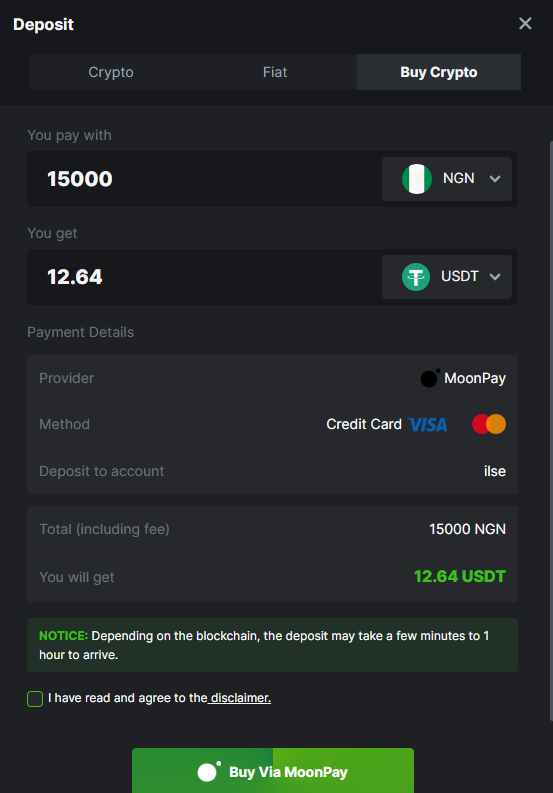The height and width of the screenshot is (793, 553).
Task: Click the vertical scrollbar on right
Action: (x=551, y=430)
